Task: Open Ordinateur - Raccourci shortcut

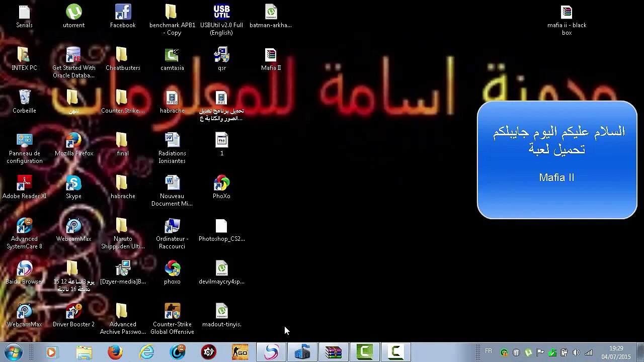Action: [172, 234]
